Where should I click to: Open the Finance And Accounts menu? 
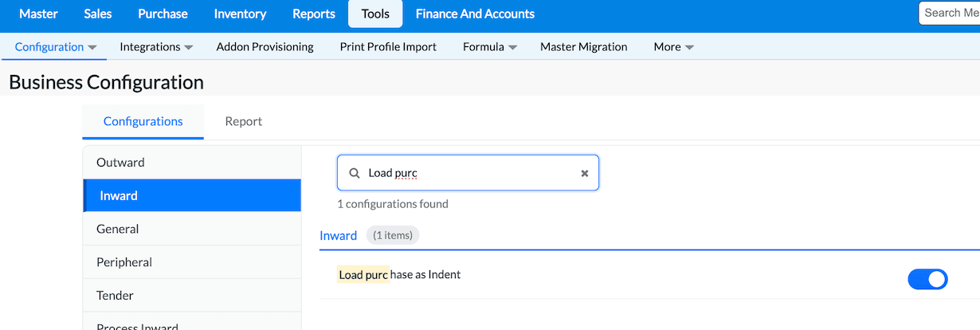point(475,14)
